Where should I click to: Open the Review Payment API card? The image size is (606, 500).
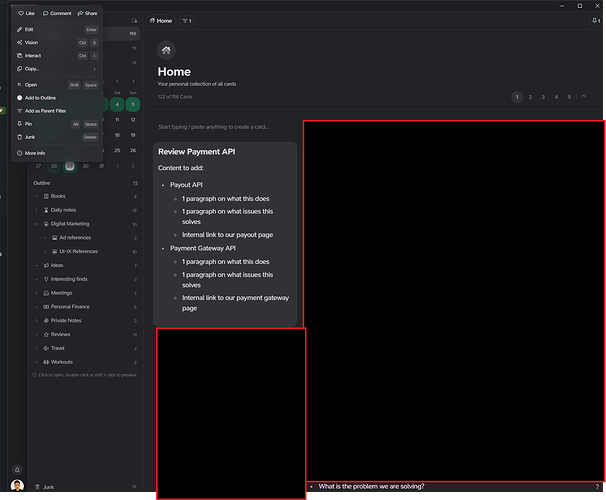(x=225, y=234)
